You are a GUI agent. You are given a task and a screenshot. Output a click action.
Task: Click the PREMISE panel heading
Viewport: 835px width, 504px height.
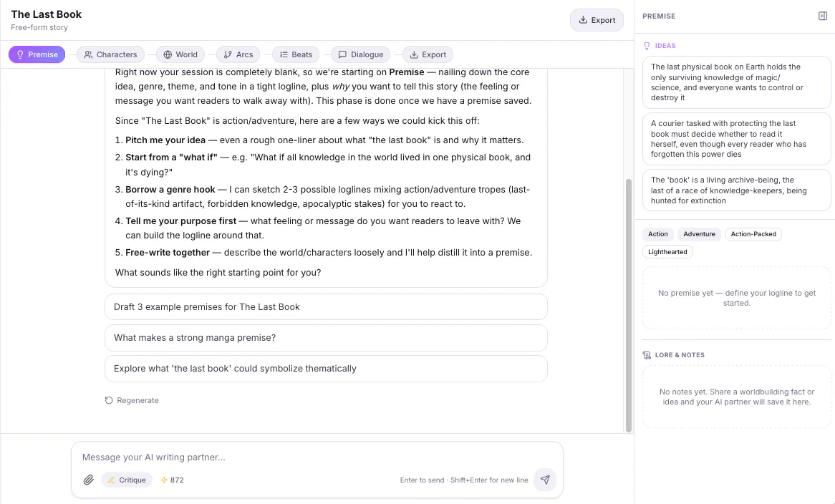tap(659, 16)
